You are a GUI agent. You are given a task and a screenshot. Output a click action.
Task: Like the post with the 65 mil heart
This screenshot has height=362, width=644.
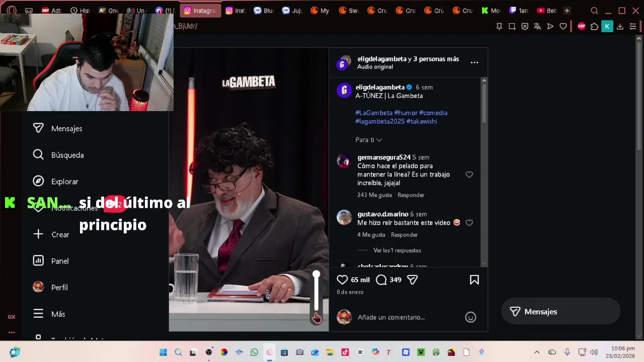[342, 280]
